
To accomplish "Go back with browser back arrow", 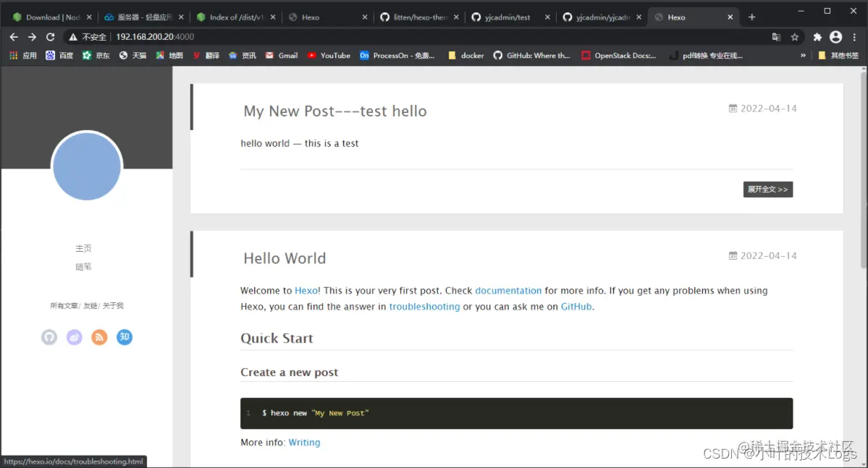I will 14,36.
